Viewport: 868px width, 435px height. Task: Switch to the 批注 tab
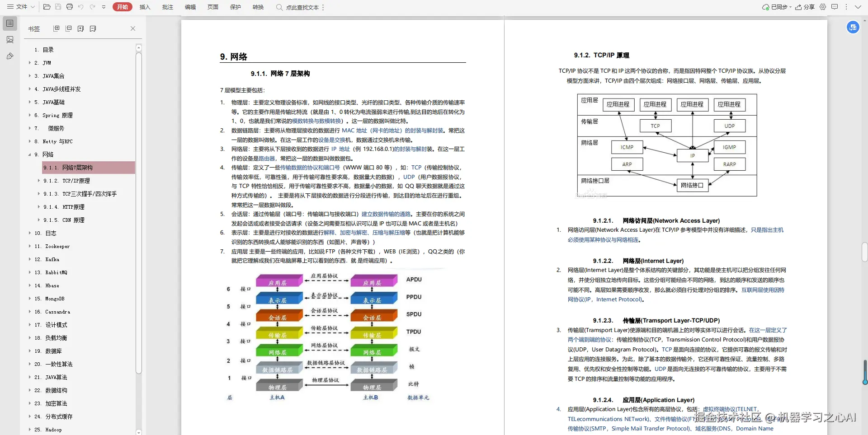[167, 7]
